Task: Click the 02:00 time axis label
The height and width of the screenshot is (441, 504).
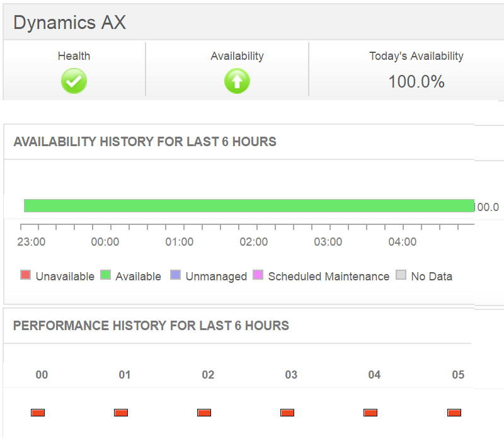Action: [254, 242]
